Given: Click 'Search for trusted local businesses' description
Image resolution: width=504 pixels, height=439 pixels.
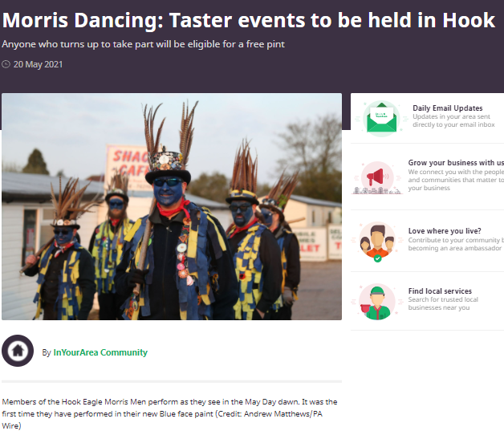Looking at the screenshot, I should pos(443,303).
